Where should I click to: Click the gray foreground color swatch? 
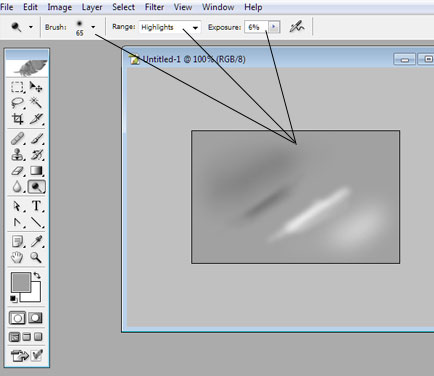point(21,283)
